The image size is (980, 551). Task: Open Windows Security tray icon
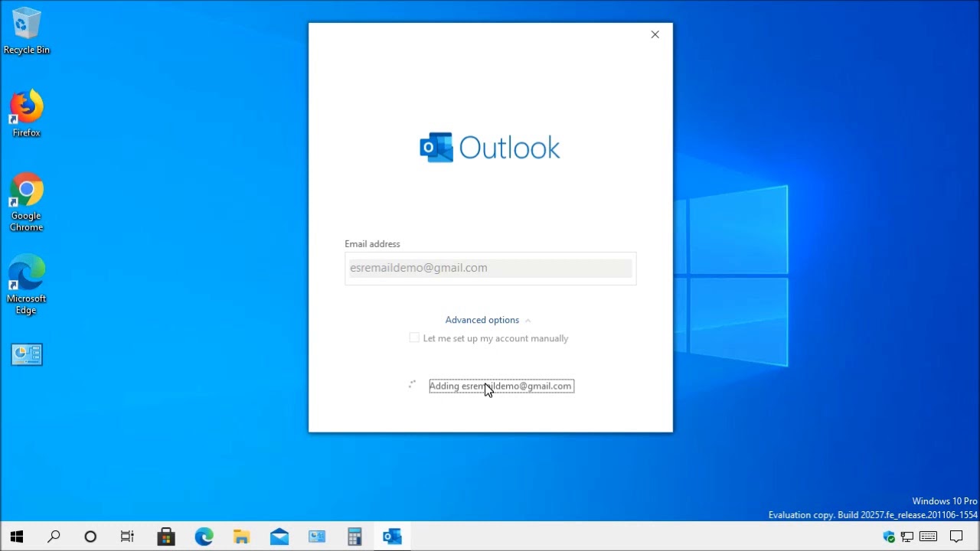pos(889,536)
